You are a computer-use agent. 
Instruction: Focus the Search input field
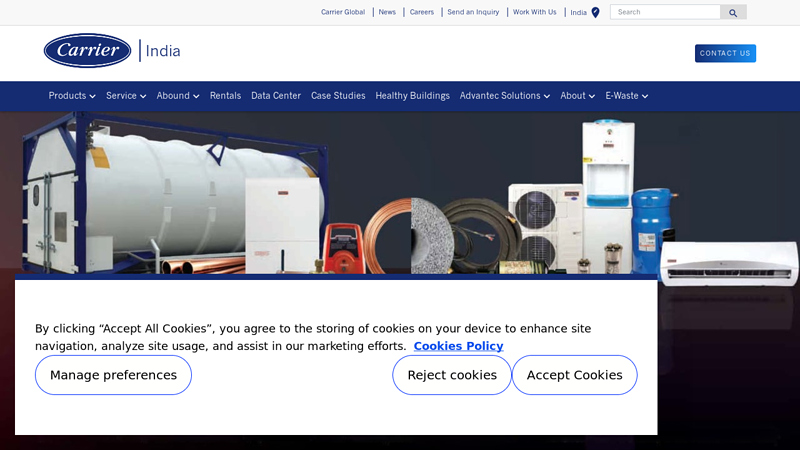pyautogui.click(x=665, y=12)
